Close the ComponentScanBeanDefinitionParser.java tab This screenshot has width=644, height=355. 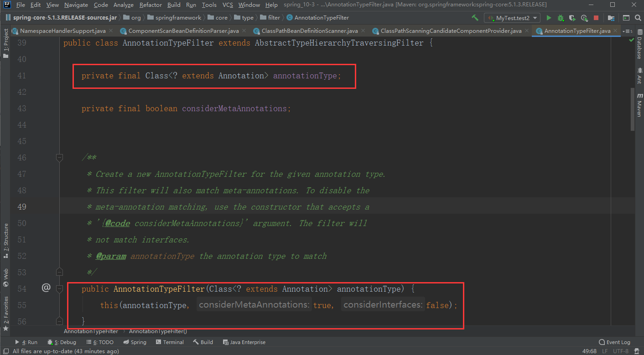244,31
